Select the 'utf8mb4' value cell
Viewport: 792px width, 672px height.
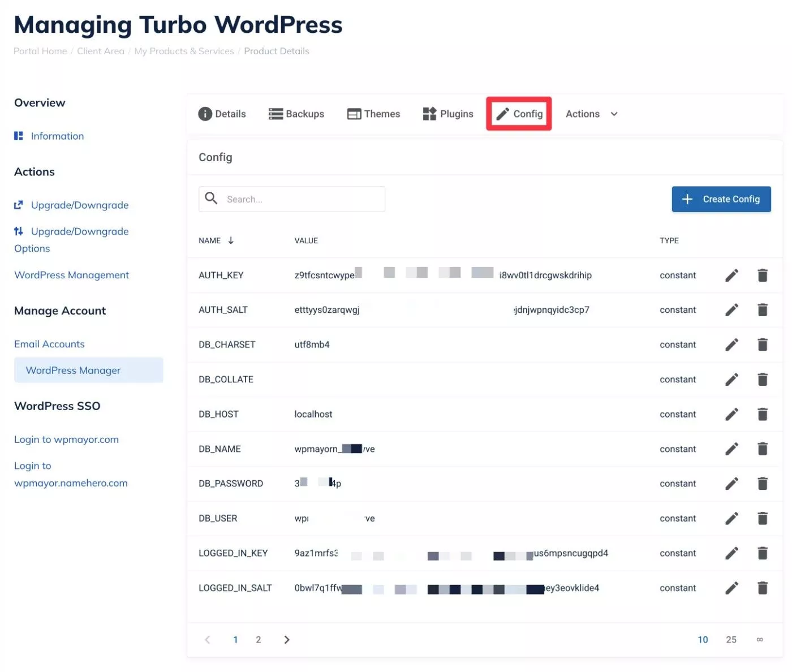pyautogui.click(x=312, y=344)
